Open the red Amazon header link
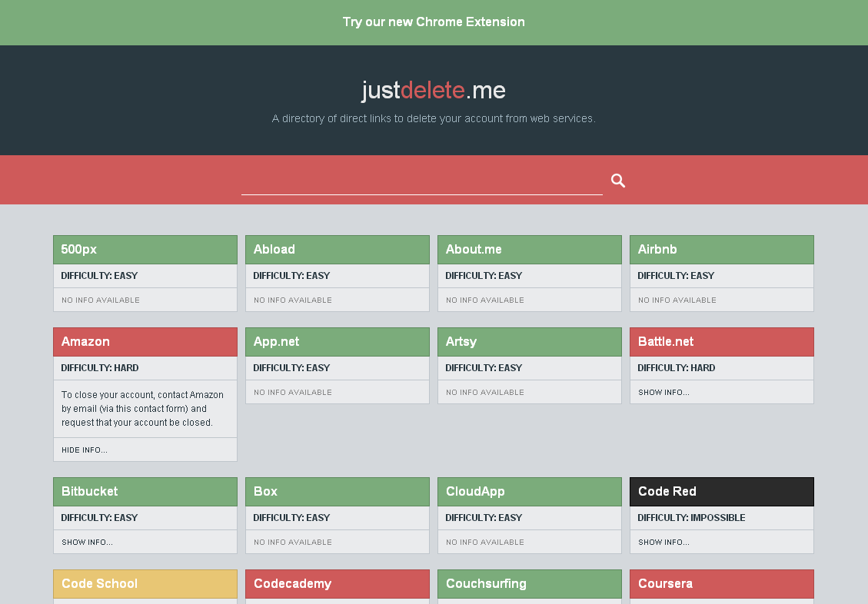This screenshot has height=604, width=868. [x=145, y=342]
